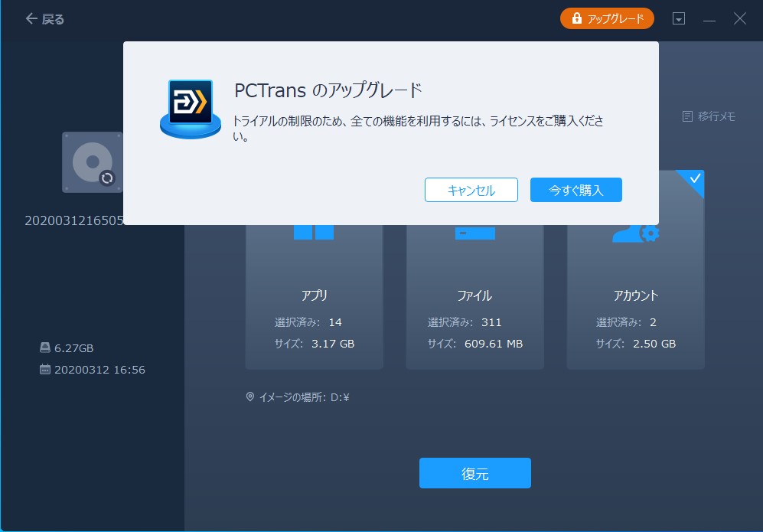This screenshot has width=763, height=532.
Task: Click the サイズ: 609.61 MB text
Action: coord(475,344)
